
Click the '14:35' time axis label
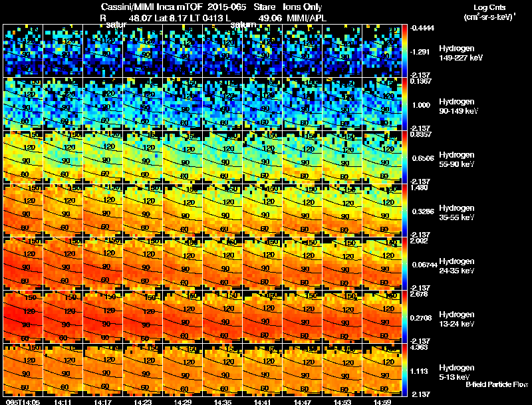(x=223, y=402)
